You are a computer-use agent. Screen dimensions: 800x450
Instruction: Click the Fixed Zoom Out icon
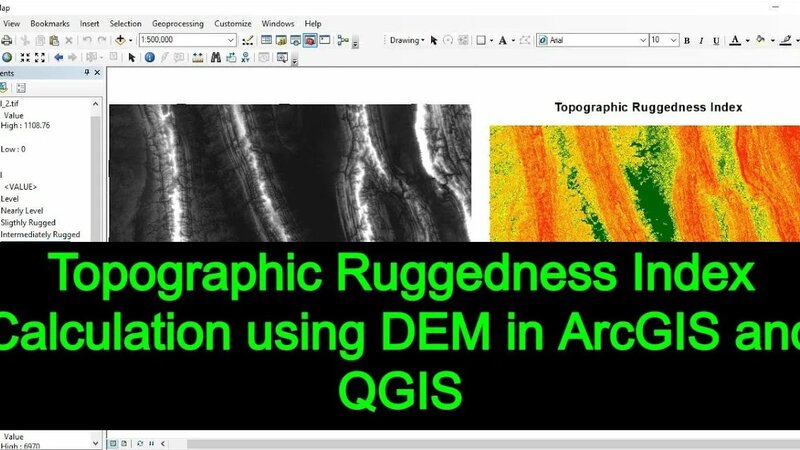(40, 57)
